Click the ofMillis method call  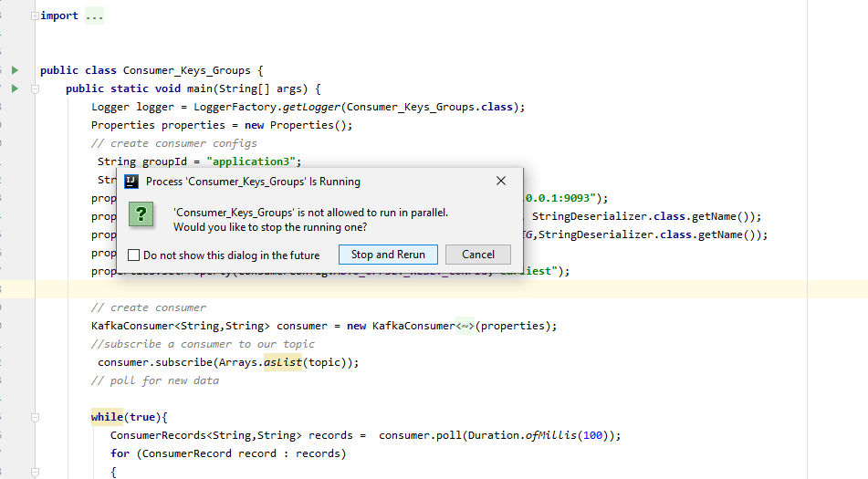[x=551, y=435]
